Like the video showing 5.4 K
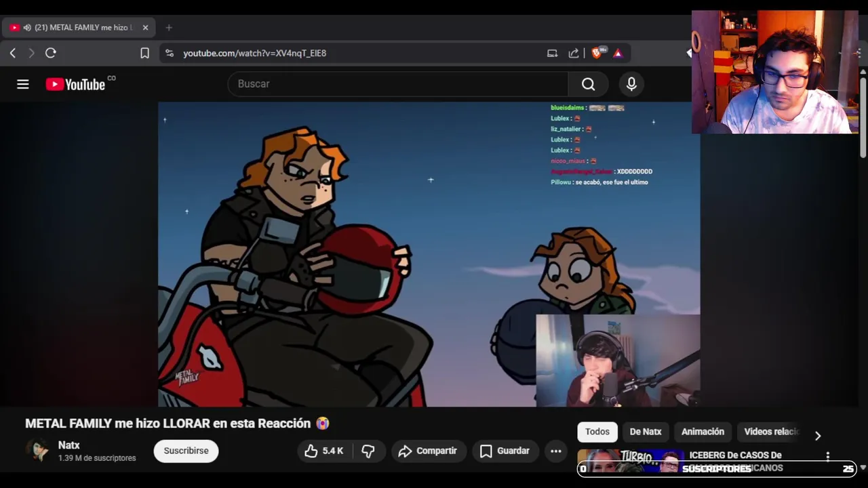 (324, 451)
